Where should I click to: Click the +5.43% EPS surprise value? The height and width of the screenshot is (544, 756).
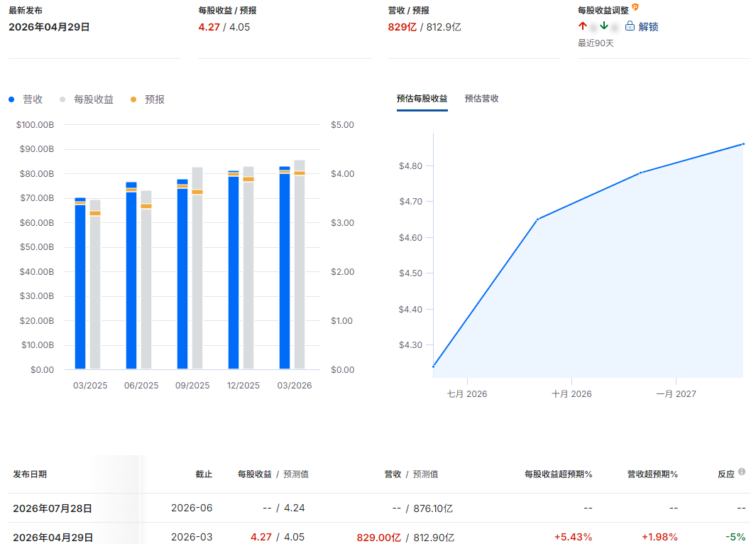coord(573,537)
